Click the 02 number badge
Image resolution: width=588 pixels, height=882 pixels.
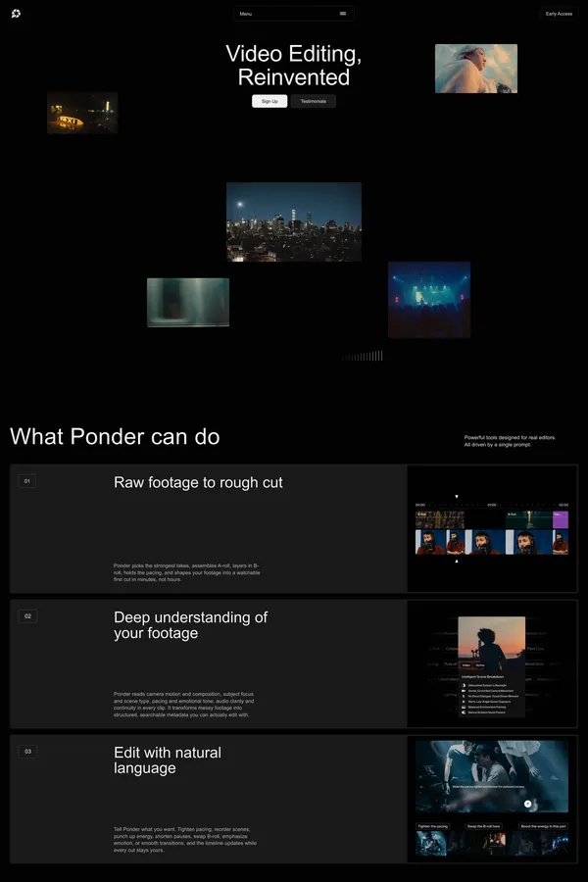coord(27,616)
